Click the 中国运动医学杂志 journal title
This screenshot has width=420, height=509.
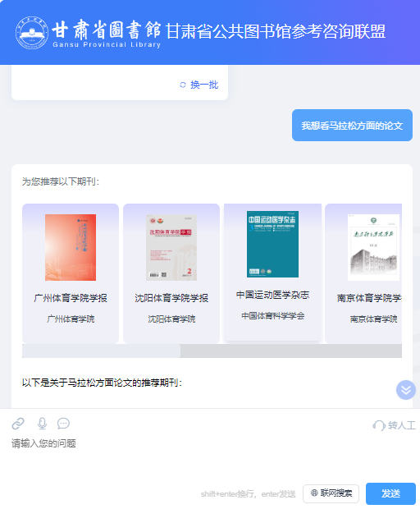pos(272,295)
